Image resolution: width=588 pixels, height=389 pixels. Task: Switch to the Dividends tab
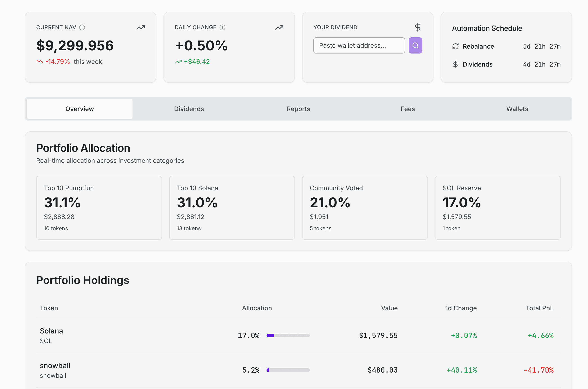(189, 109)
